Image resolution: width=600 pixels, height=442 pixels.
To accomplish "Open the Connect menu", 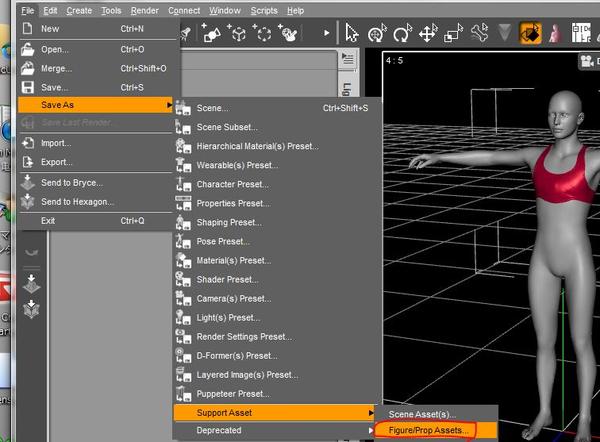I will click(x=184, y=11).
